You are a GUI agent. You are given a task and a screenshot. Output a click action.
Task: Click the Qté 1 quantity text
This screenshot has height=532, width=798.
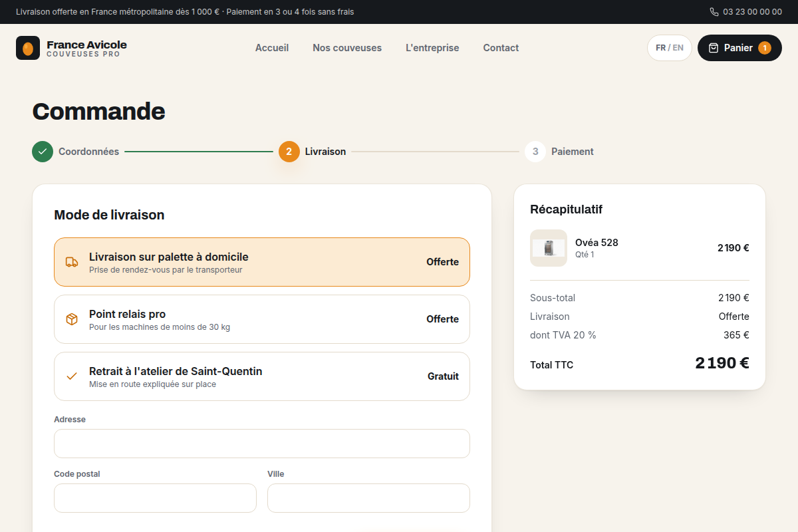[585, 255]
